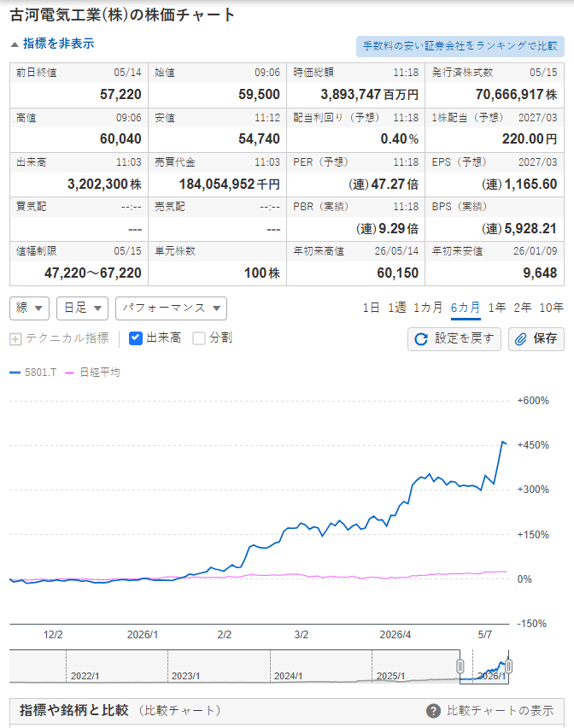Click the 2026/4 date axis label
Screen dimensions: 574x728
click(x=395, y=635)
